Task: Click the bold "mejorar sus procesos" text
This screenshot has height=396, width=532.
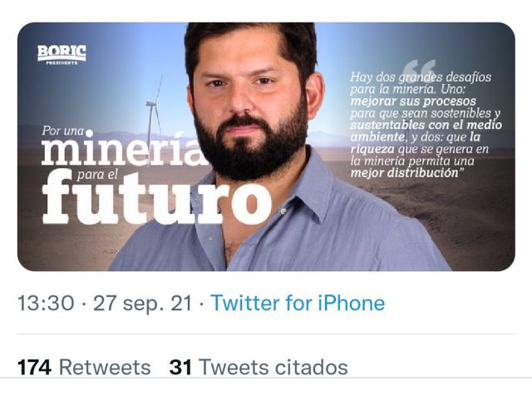Action: tap(413, 101)
